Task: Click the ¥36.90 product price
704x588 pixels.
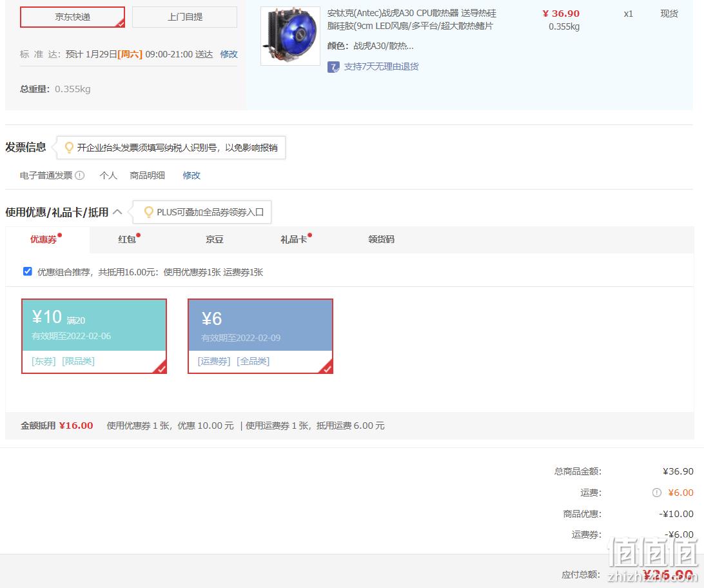Action: (561, 14)
